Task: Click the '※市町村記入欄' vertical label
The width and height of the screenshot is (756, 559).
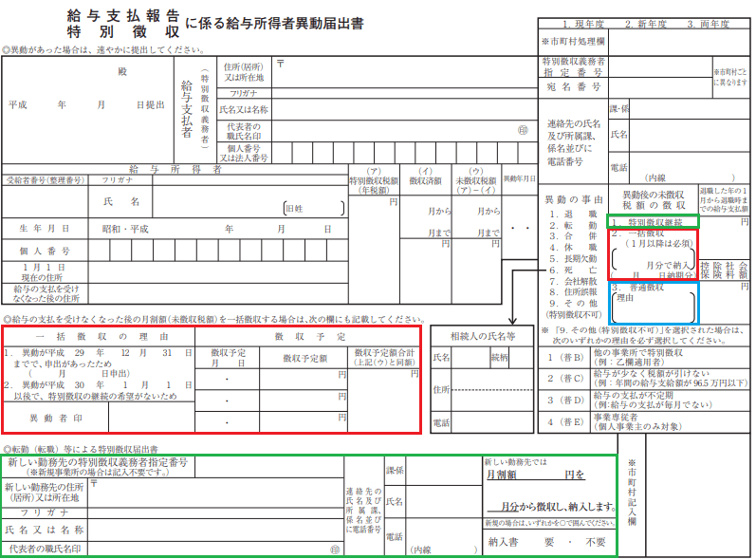Action: [x=632, y=493]
